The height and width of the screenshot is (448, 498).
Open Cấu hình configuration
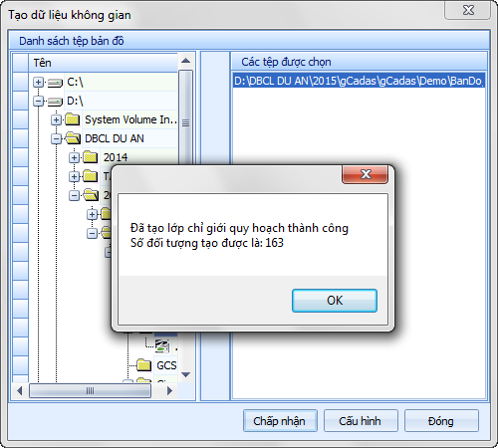click(361, 421)
